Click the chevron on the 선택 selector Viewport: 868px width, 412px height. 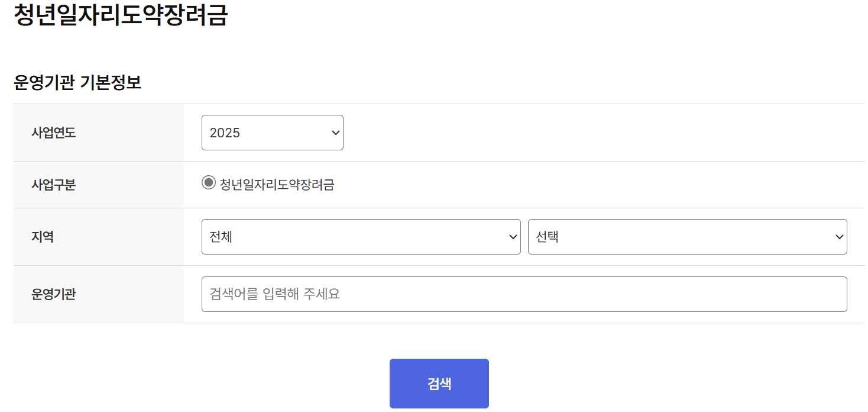(x=839, y=237)
